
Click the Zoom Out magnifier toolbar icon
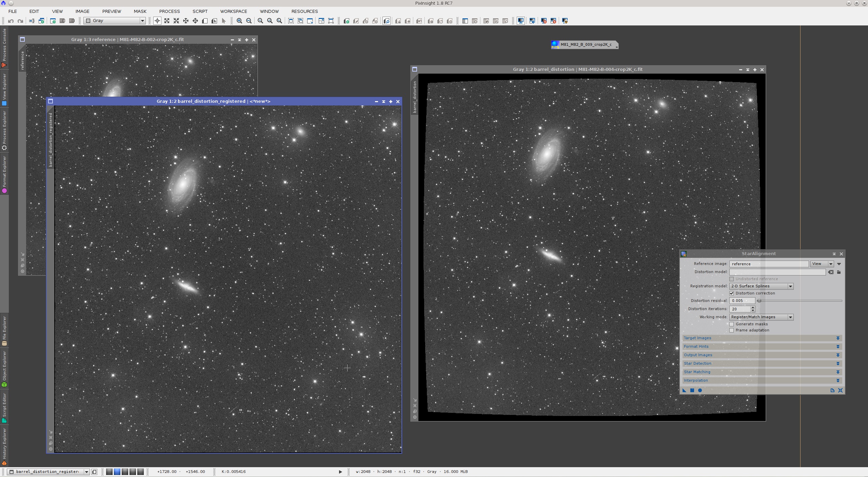click(249, 21)
